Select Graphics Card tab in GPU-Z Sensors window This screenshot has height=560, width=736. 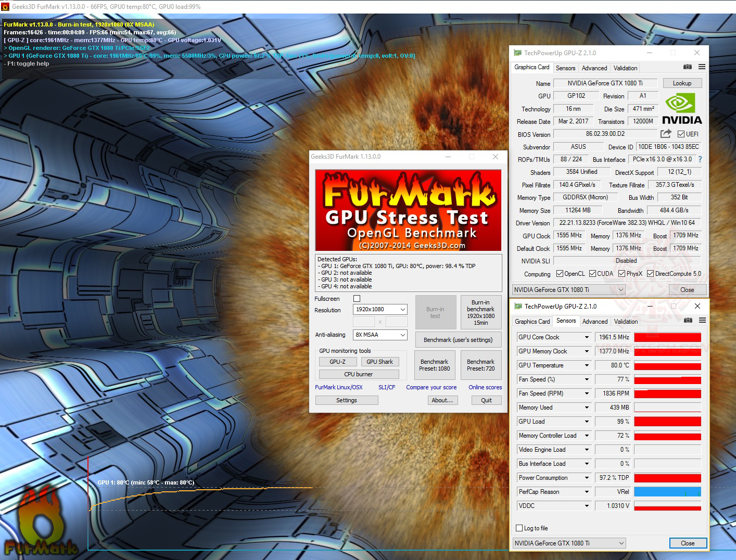coord(532,322)
